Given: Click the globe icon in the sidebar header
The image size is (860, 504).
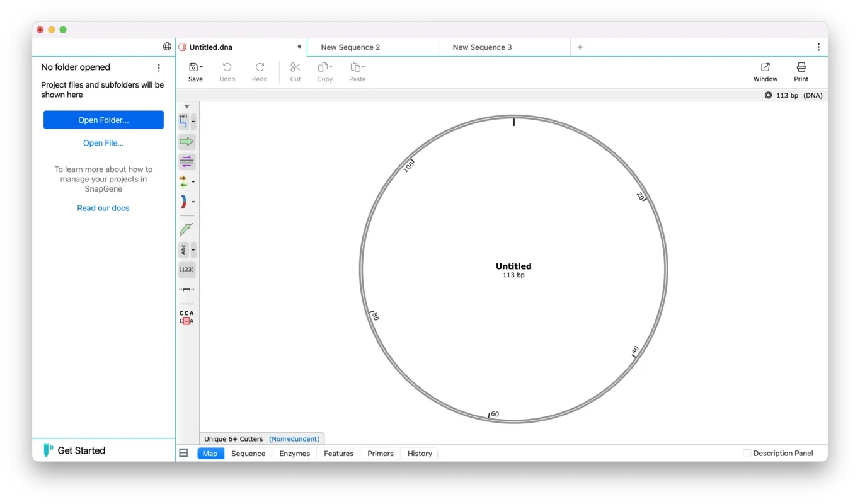Looking at the screenshot, I should [167, 47].
